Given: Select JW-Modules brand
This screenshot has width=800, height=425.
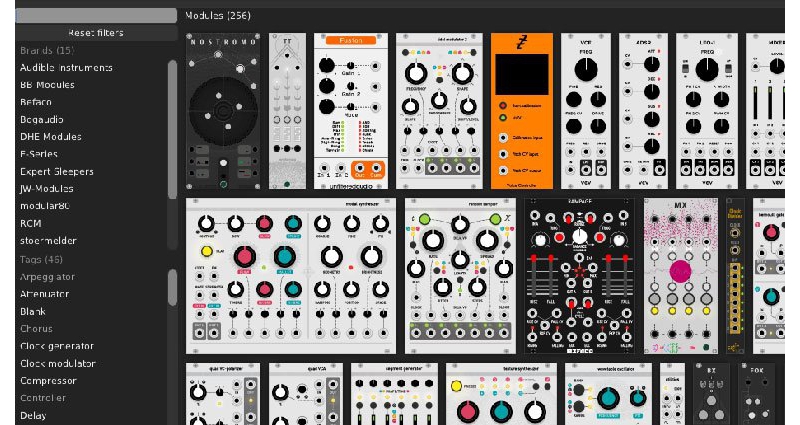Looking at the screenshot, I should (x=46, y=189).
